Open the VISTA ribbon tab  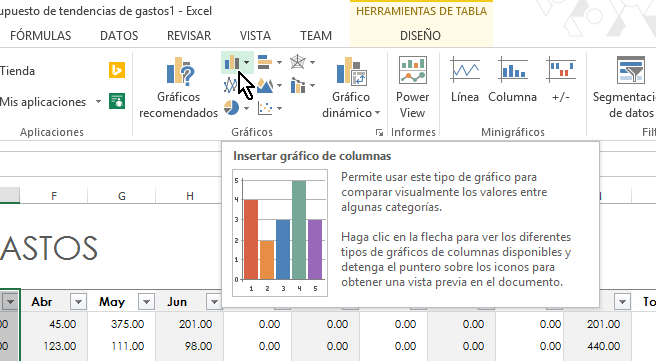pyautogui.click(x=255, y=36)
